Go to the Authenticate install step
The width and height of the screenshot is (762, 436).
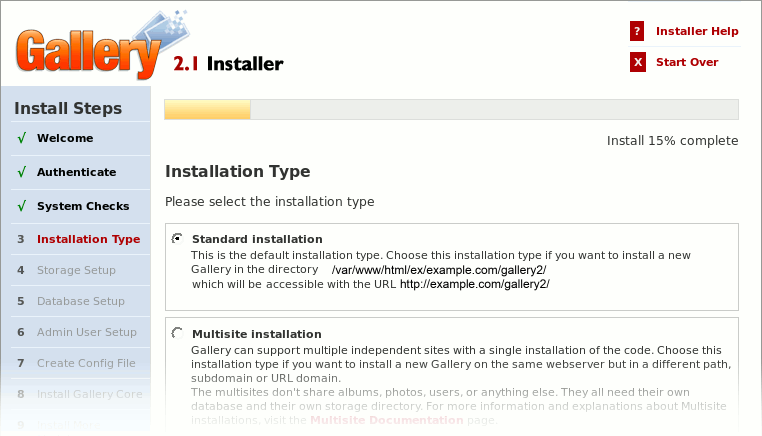coord(76,172)
